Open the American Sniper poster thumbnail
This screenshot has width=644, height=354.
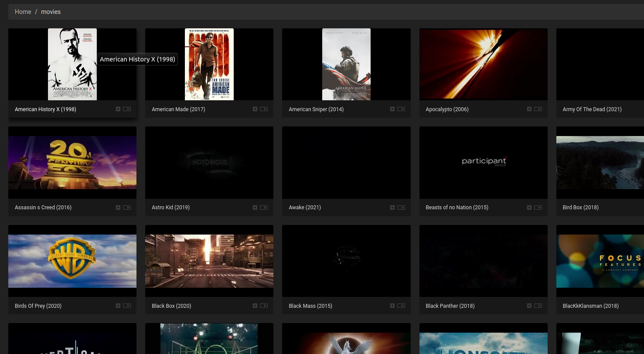click(346, 65)
